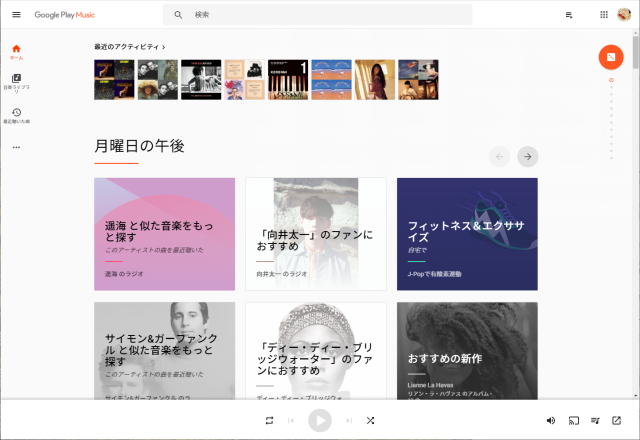Open the third recent activity black-and-white album
Screen dimensions: 640x440
click(x=201, y=80)
